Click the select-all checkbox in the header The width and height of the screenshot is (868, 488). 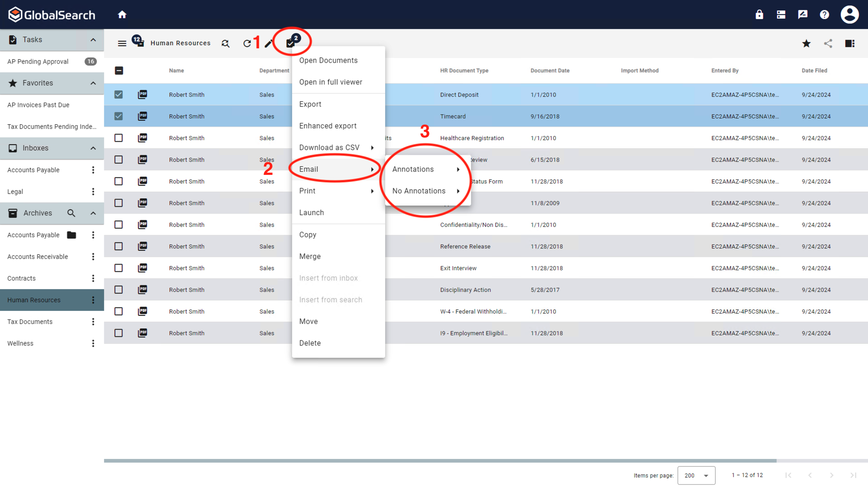point(119,70)
